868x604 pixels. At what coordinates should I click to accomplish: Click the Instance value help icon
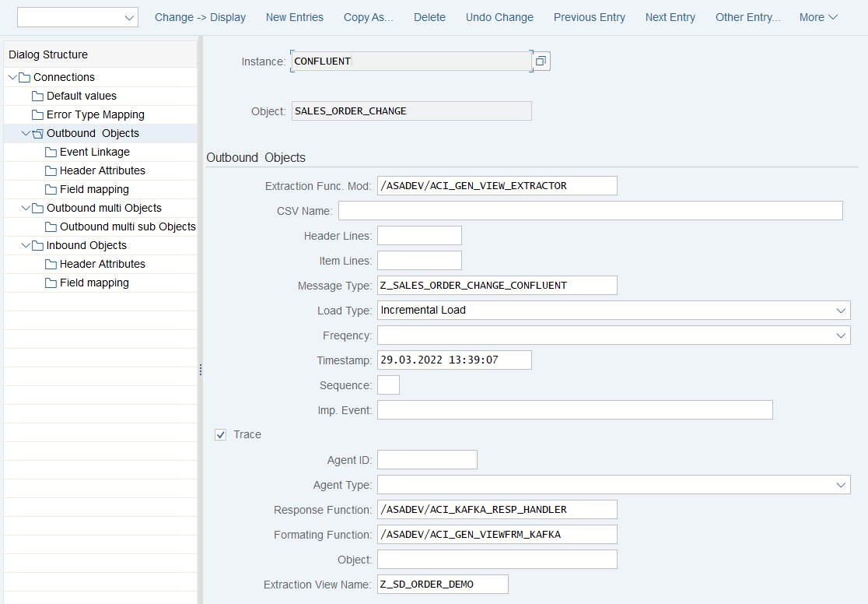click(541, 61)
